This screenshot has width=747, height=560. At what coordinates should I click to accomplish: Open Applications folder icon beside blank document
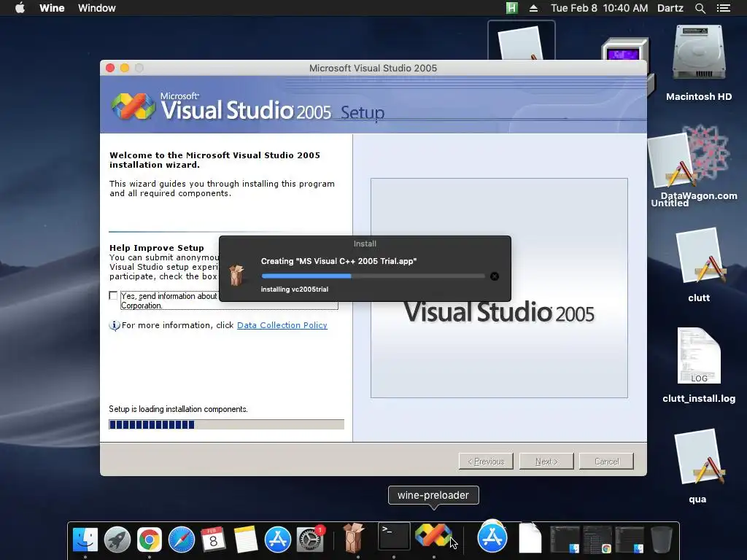492,536
